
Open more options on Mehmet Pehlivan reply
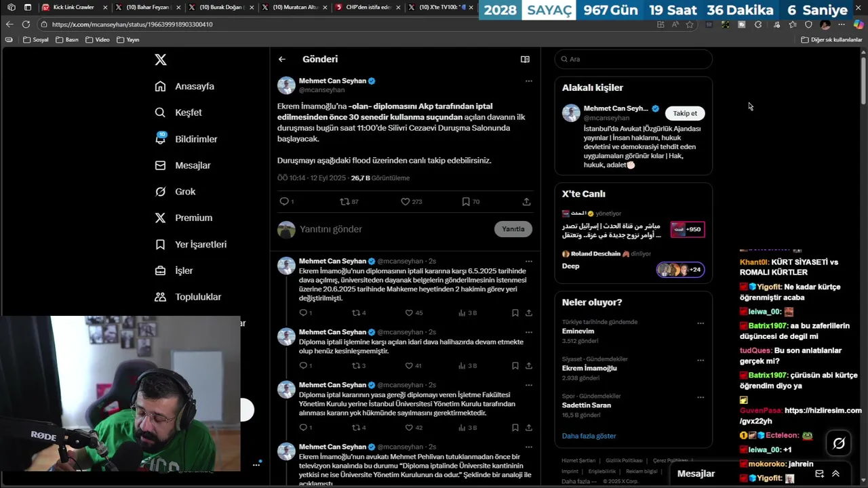529,447
